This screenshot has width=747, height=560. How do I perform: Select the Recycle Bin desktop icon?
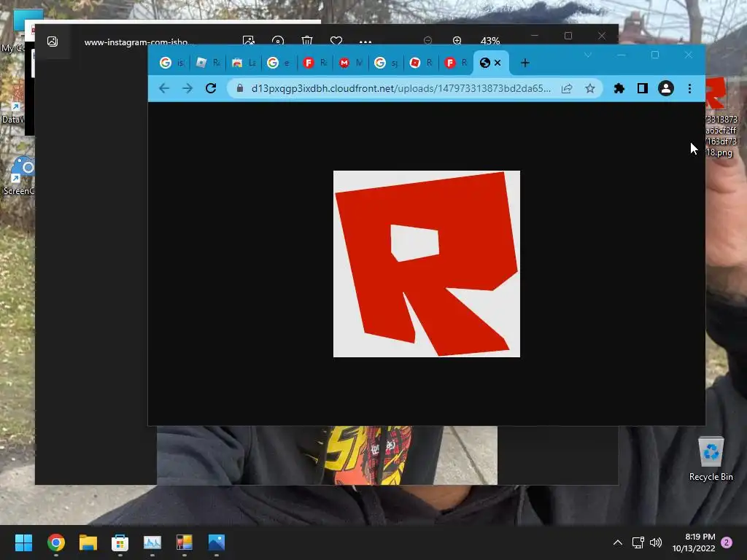(711, 459)
